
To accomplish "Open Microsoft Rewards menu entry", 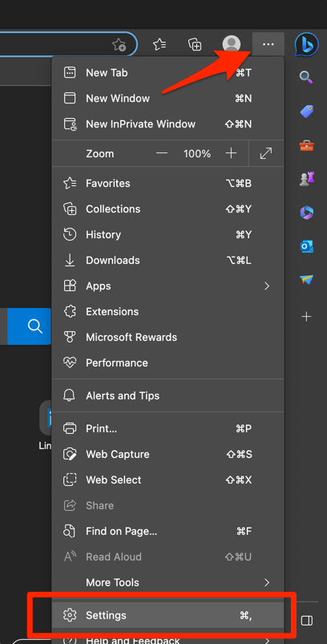I will click(168, 337).
